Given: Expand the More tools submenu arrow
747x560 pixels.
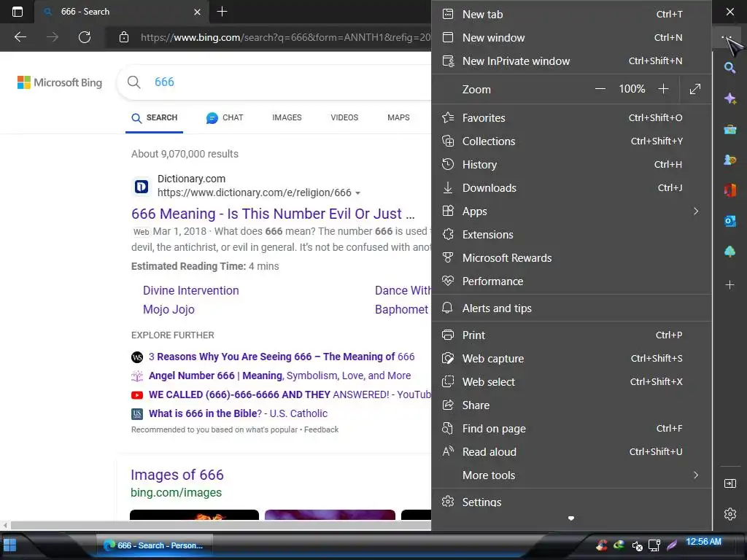Looking at the screenshot, I should pos(696,475).
